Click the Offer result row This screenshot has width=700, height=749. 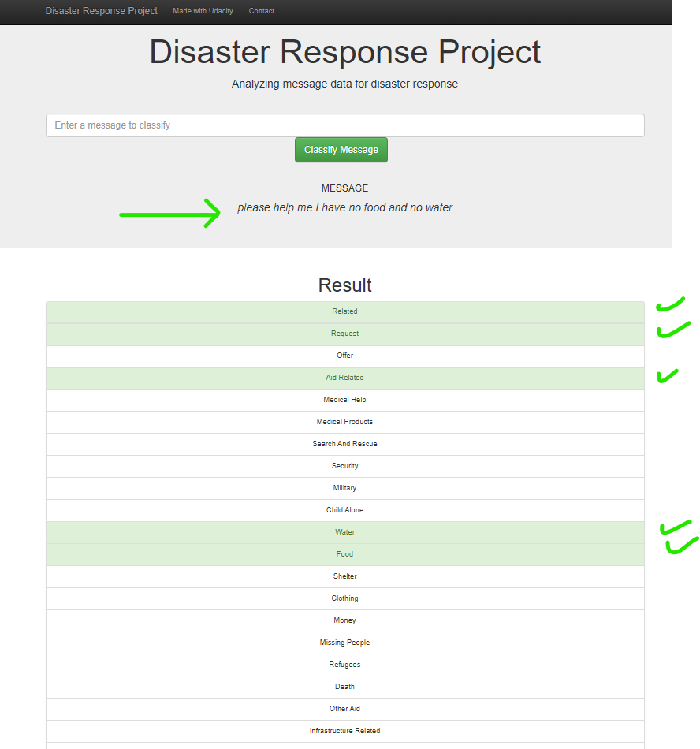coord(344,356)
